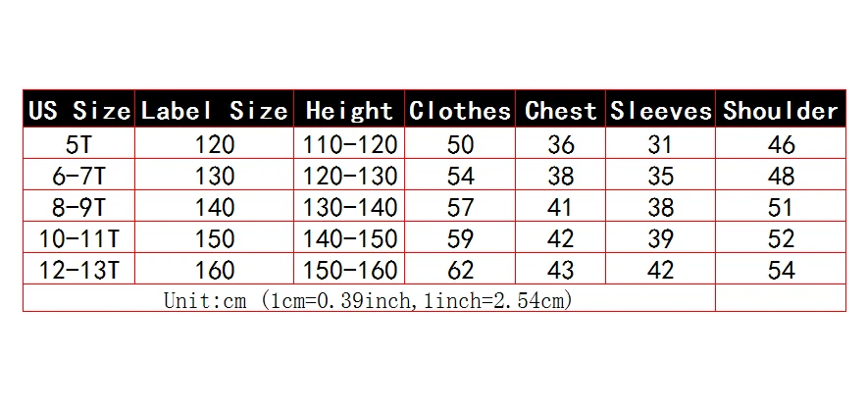Click the Unit:cm conversion note
Screen dimensions: 868x413
(369, 299)
